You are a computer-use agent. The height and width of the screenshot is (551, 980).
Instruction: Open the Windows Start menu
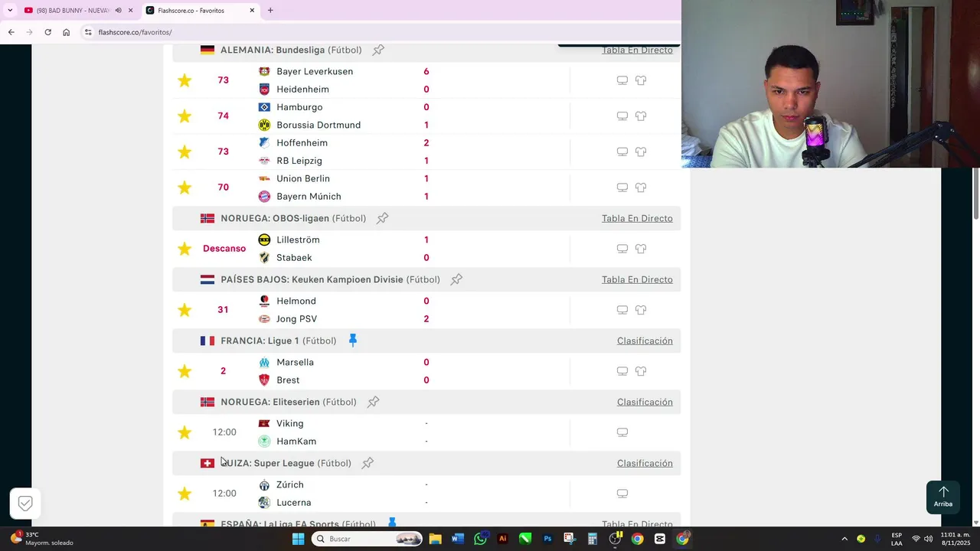point(298,539)
